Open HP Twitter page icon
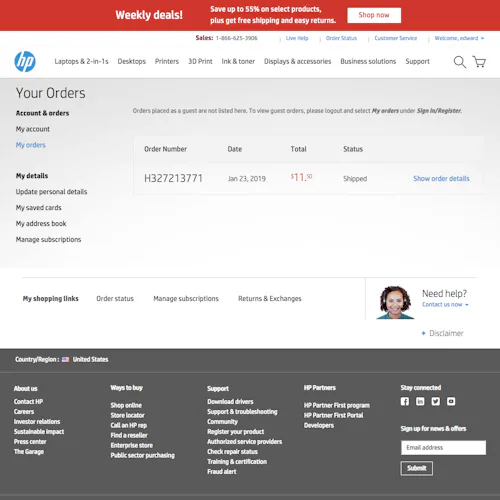 [435, 401]
